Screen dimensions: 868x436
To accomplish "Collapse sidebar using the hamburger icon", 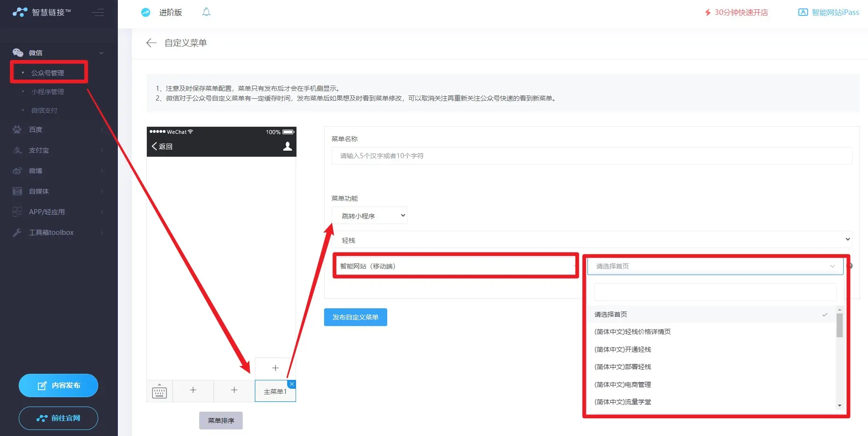I will click(98, 13).
